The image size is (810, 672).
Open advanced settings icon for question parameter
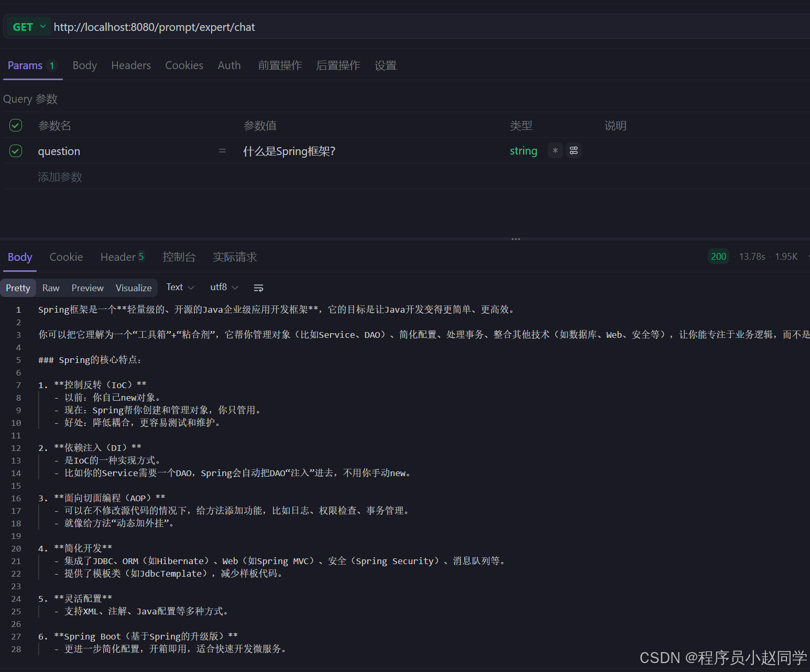[574, 150]
